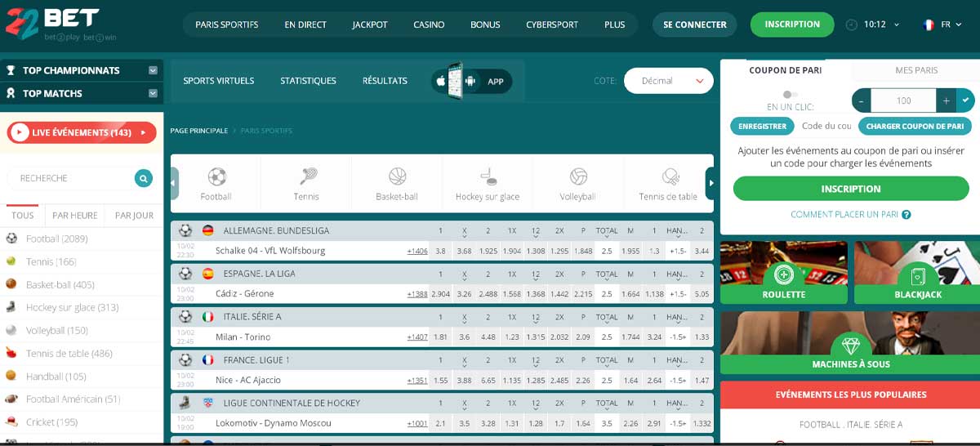Open Tennis de table (486) in list
Viewport: 980px width, 446px height.
pos(69,354)
